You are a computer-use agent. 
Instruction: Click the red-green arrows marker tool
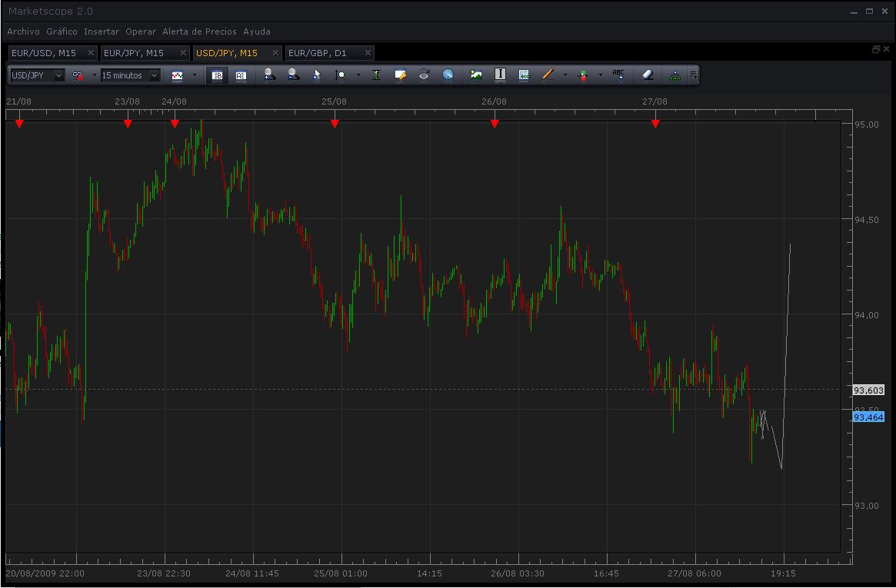(x=583, y=75)
